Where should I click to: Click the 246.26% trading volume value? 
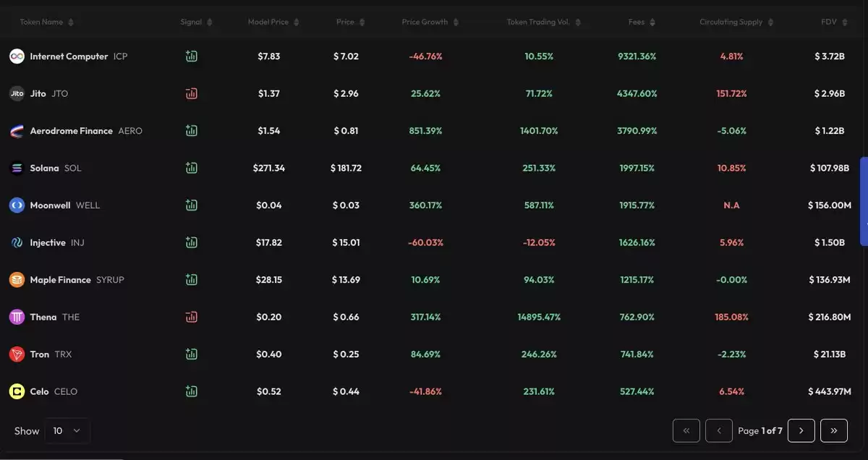pyautogui.click(x=539, y=354)
